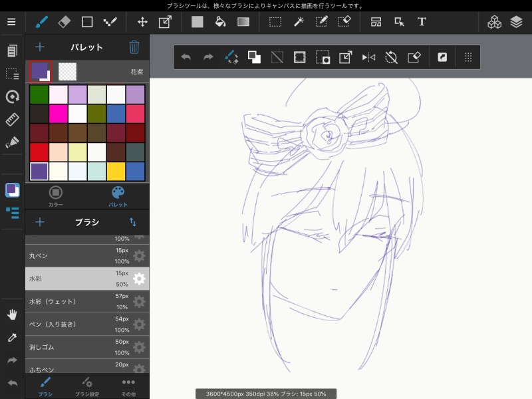
Task: Select the Text tool
Action: click(x=422, y=21)
